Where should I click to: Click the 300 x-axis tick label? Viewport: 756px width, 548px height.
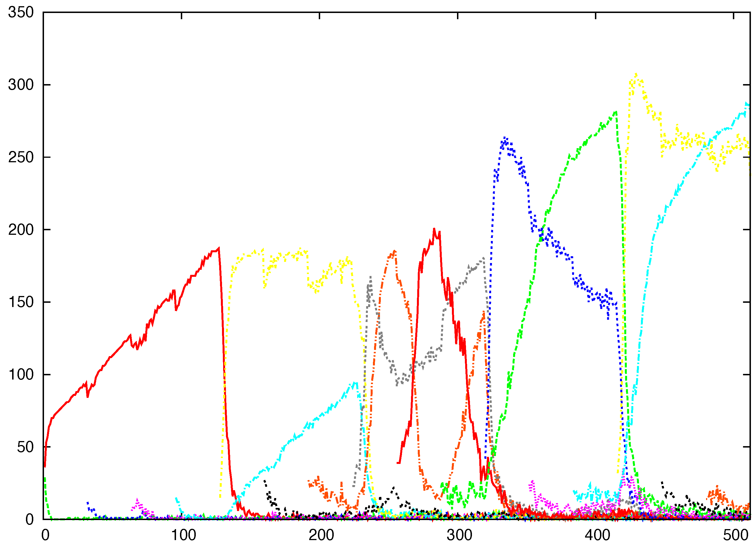(459, 535)
